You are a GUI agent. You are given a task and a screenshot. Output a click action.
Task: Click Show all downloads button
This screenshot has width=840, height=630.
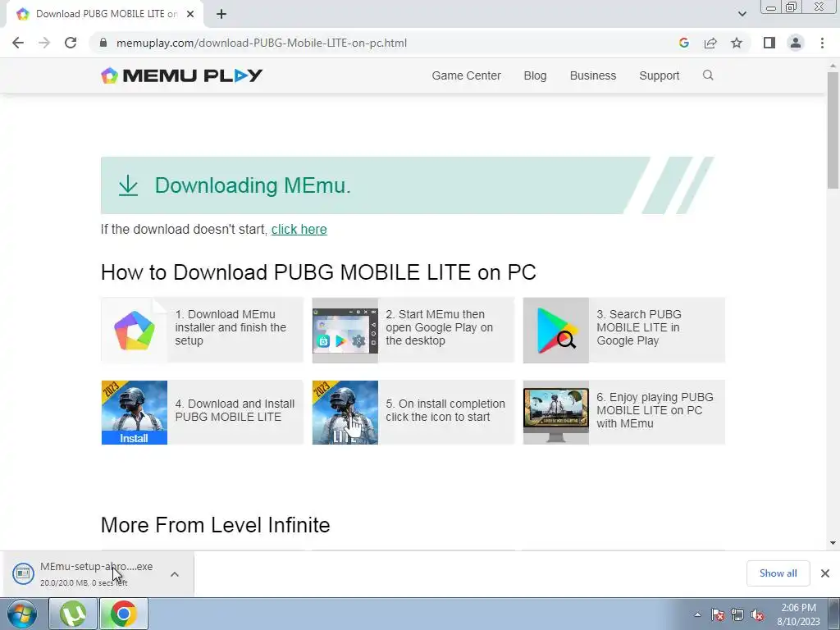pos(778,573)
